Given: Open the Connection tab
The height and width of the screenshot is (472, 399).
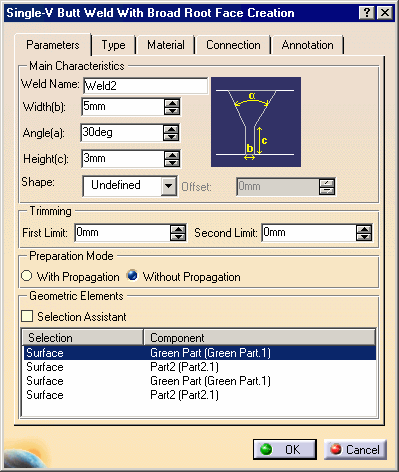Looking at the screenshot, I should 233,45.
